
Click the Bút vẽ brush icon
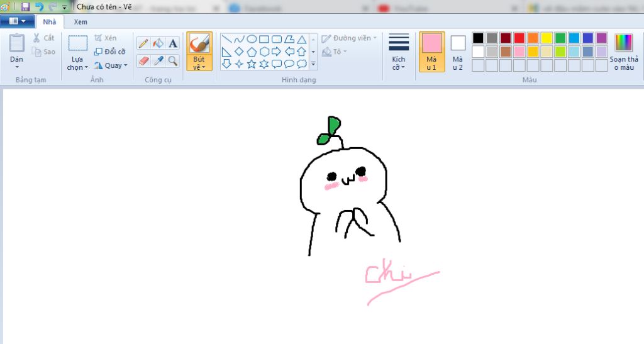click(x=199, y=43)
